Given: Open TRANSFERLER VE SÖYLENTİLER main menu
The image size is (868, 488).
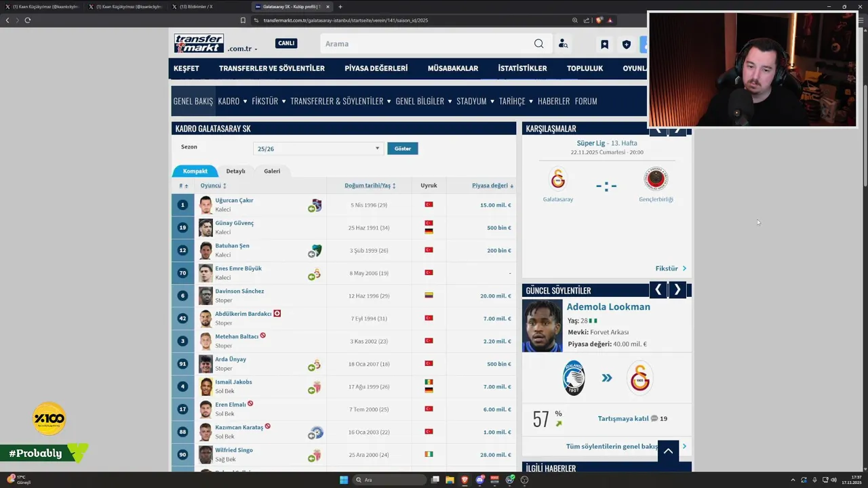Looking at the screenshot, I should [272, 68].
